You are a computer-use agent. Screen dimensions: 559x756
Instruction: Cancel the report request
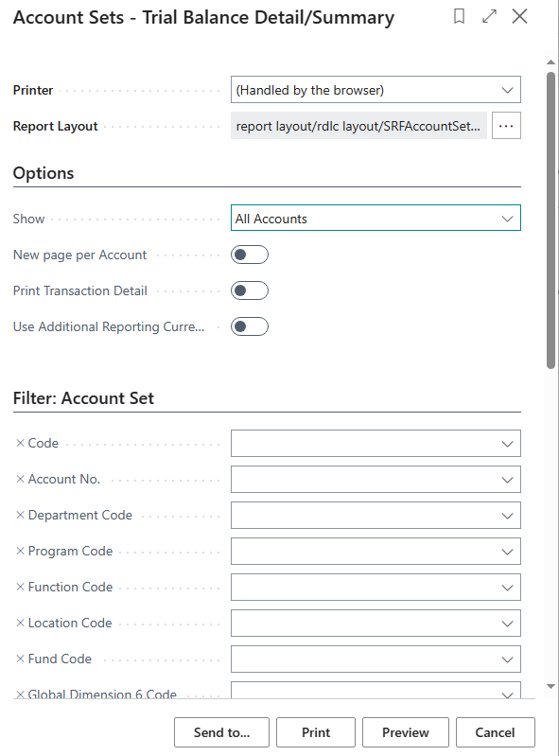point(495,732)
